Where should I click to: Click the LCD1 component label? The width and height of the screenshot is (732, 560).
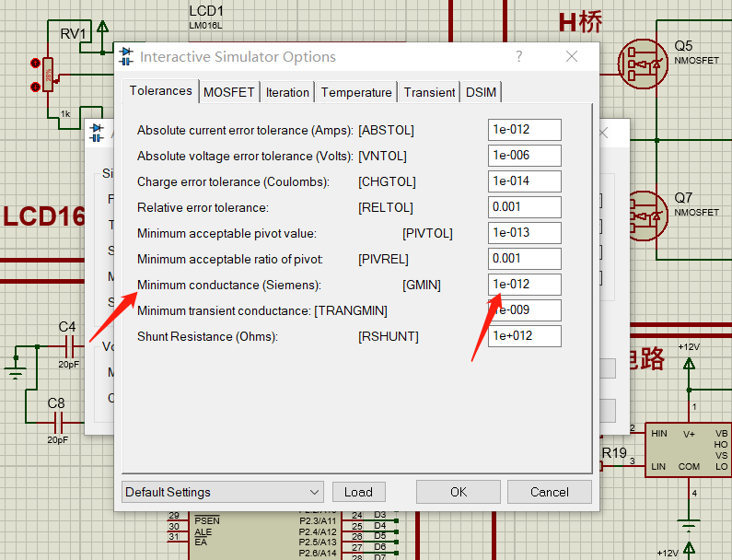point(206,11)
